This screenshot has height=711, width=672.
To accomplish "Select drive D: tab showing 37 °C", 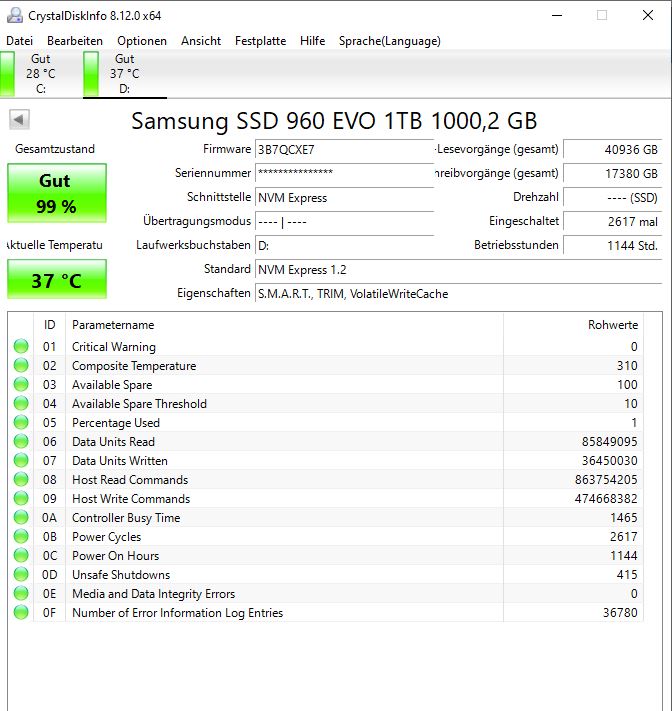I will pos(125,73).
